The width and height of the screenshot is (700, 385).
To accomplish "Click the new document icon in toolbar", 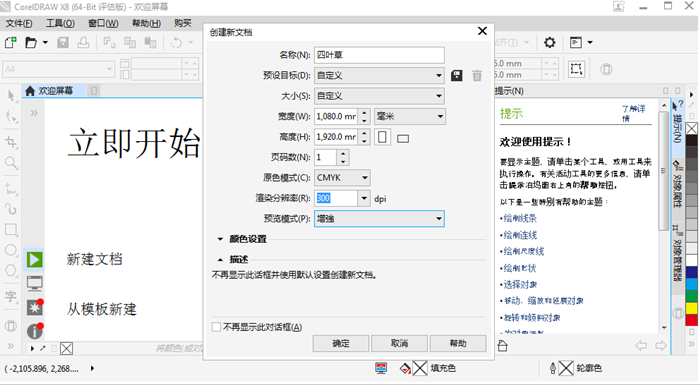I will pos(10,42).
